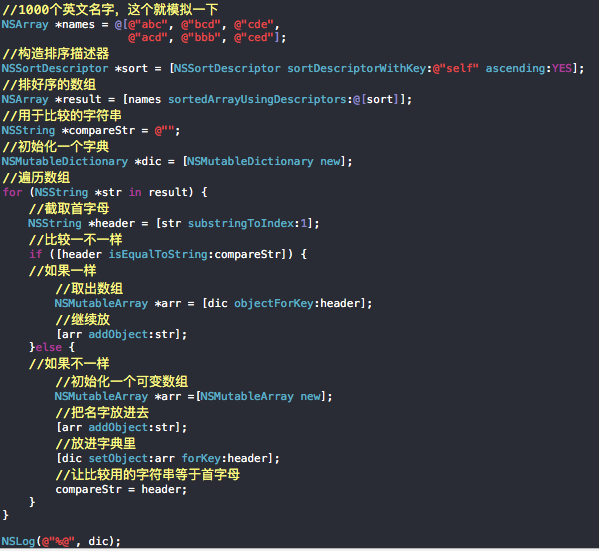Click the NSSortDescriptor type at line start
Viewport: 599px width, 551px height.
pyautogui.click(x=55, y=68)
